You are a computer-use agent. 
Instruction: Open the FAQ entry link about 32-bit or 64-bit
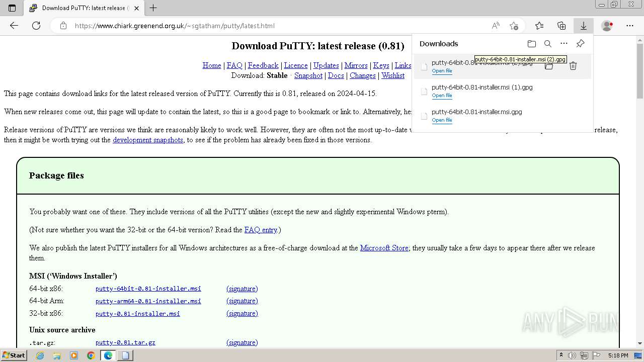(x=261, y=230)
